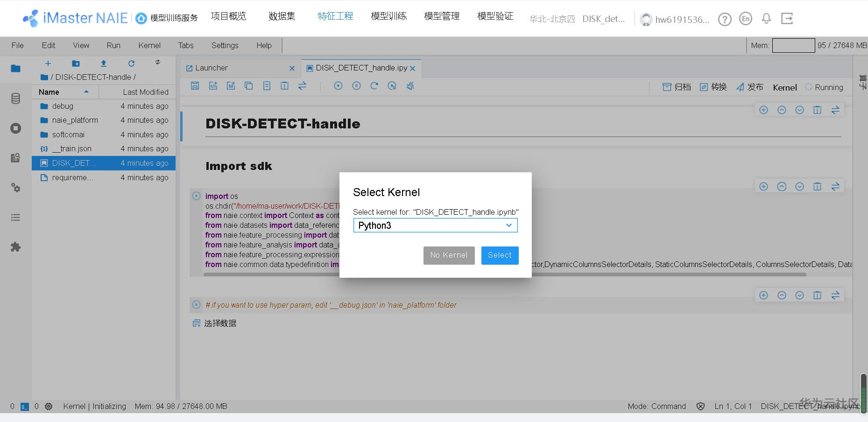Add cell below the DISK-DETECT-handle heading cell
Screen dimensions: 868x422
click(x=764, y=110)
